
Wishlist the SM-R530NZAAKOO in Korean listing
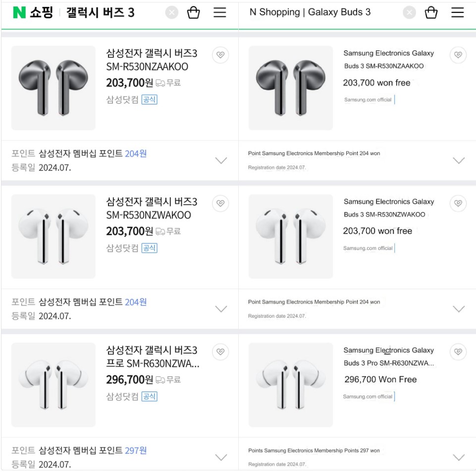pyautogui.click(x=220, y=56)
